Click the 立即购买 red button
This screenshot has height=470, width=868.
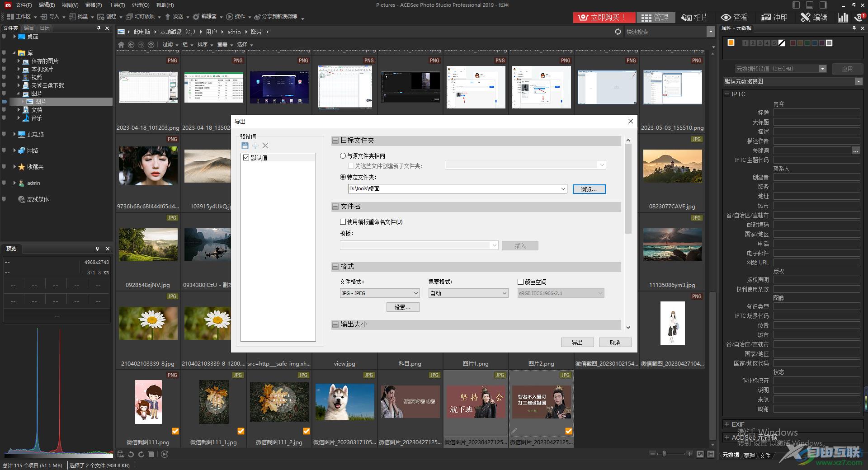pos(604,17)
